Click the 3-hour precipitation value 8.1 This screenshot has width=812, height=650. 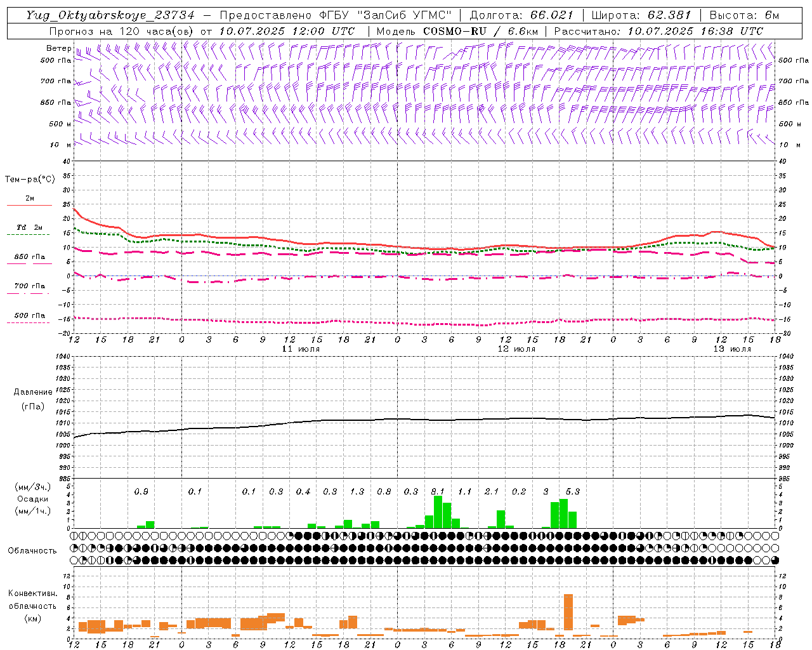[438, 491]
